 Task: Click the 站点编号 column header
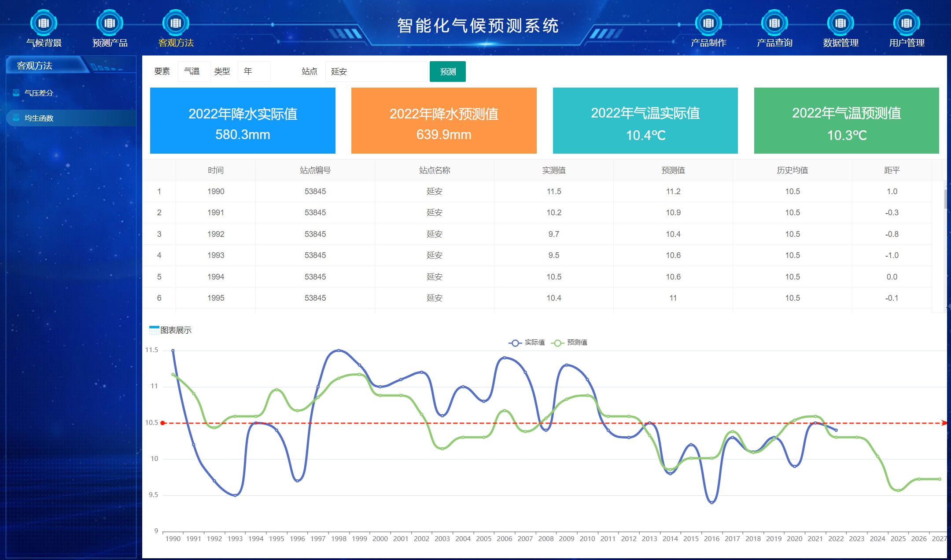pos(315,170)
